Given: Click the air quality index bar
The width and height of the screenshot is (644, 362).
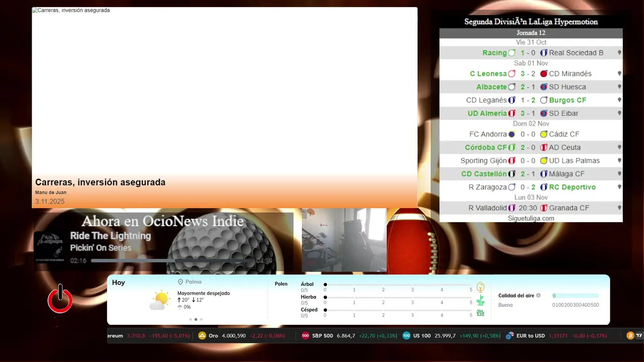Looking at the screenshot, I should [x=576, y=296].
